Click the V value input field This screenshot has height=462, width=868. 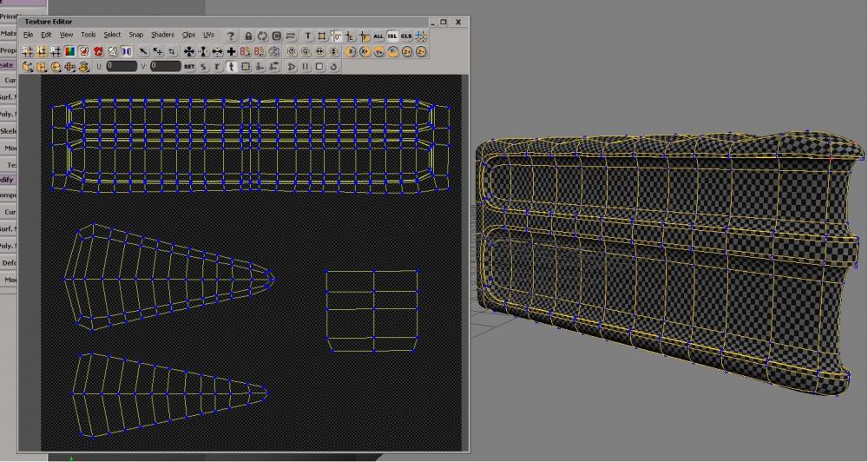coord(166,67)
